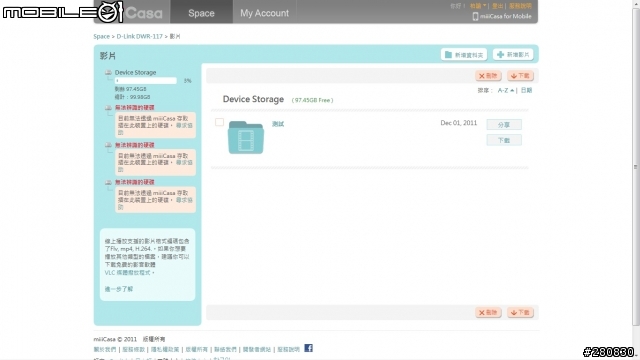This screenshot has width=640, height=360.
Task: Click 尋求協助 link in first drive warning
Action: pyautogui.click(x=184, y=125)
